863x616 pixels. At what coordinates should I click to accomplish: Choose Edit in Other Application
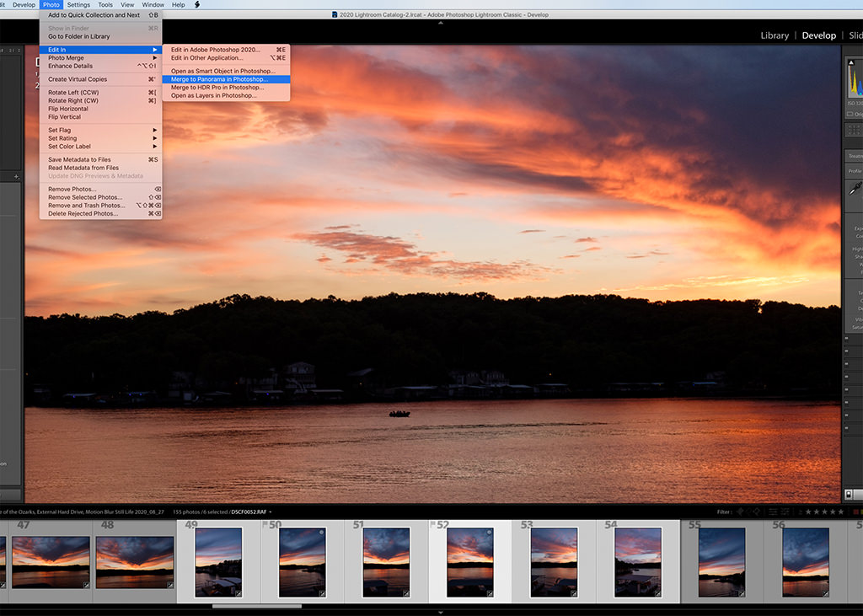point(226,58)
